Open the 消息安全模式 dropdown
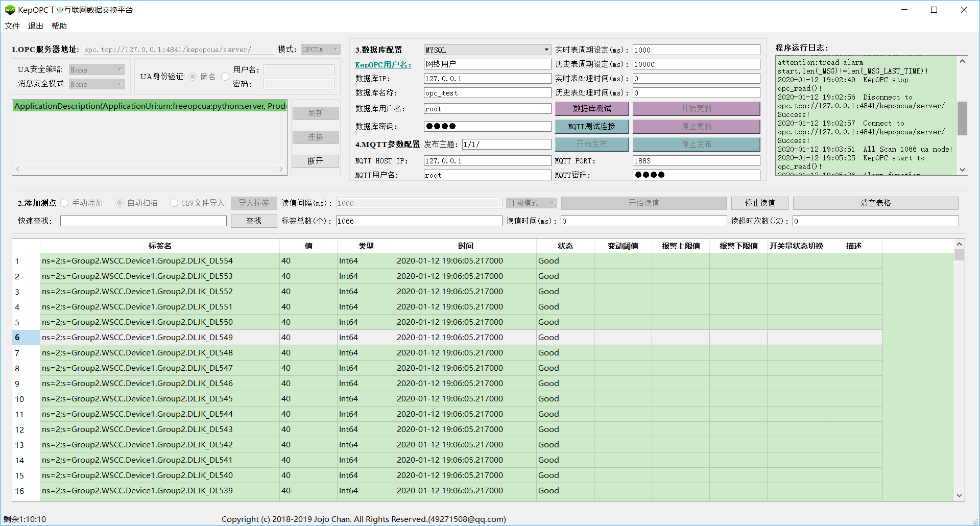The height and width of the screenshot is (526, 980). tap(97, 84)
